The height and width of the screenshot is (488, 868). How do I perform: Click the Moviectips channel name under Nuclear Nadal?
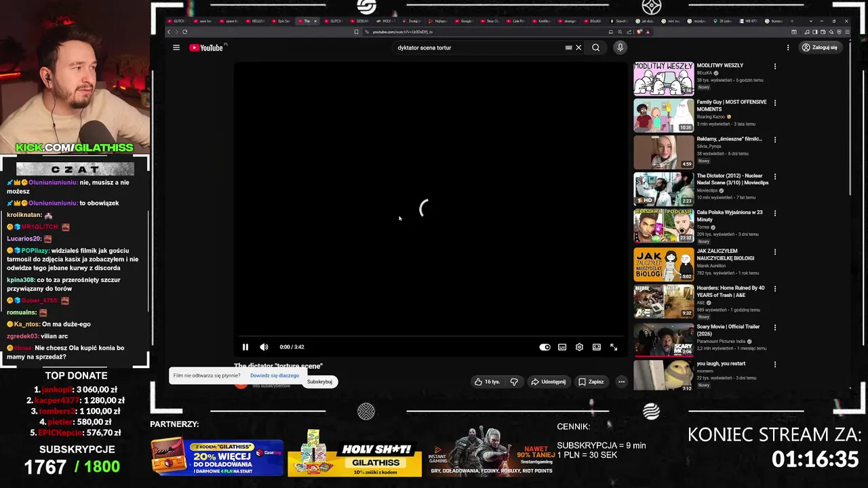coord(707,190)
